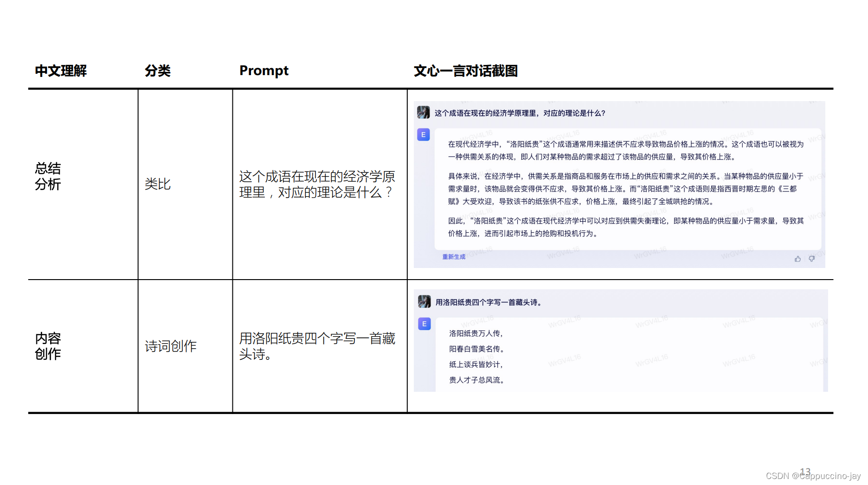This screenshot has height=485, width=868.
Task: Click the thumbs-down icon under the first answer
Action: pos(811,259)
